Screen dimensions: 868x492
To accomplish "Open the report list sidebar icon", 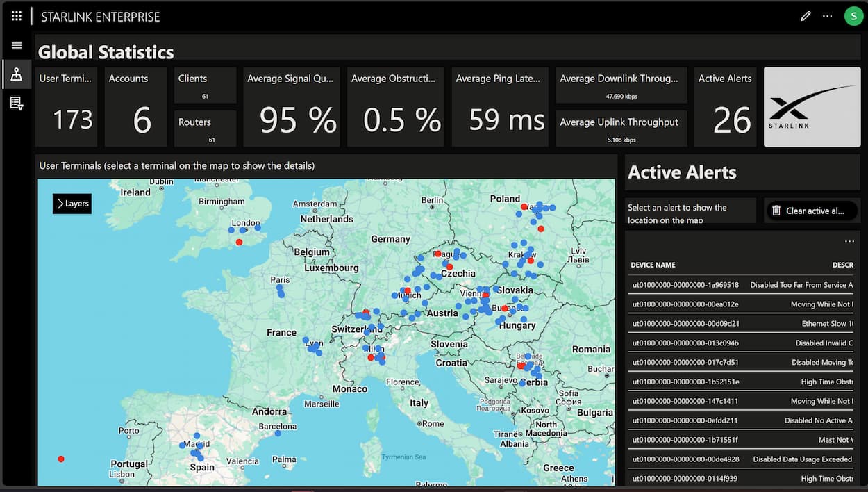I will pos(17,104).
